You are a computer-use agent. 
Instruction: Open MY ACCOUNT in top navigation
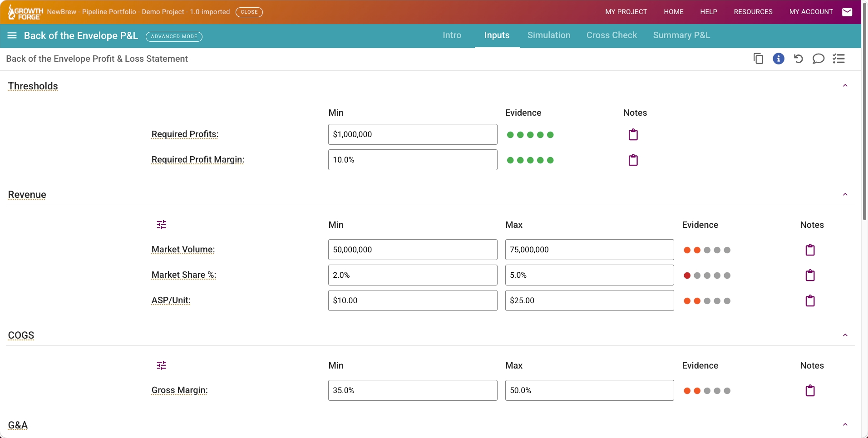[811, 12]
